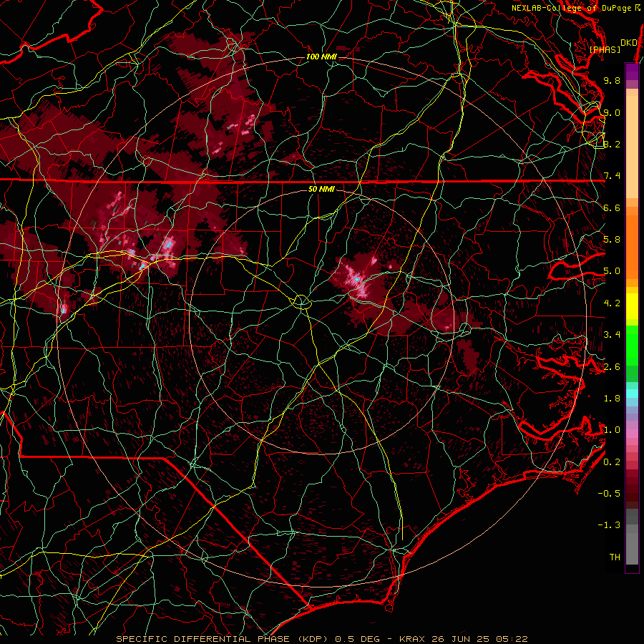
Task: Click the 3.4 scale value label
Action: tap(612, 335)
